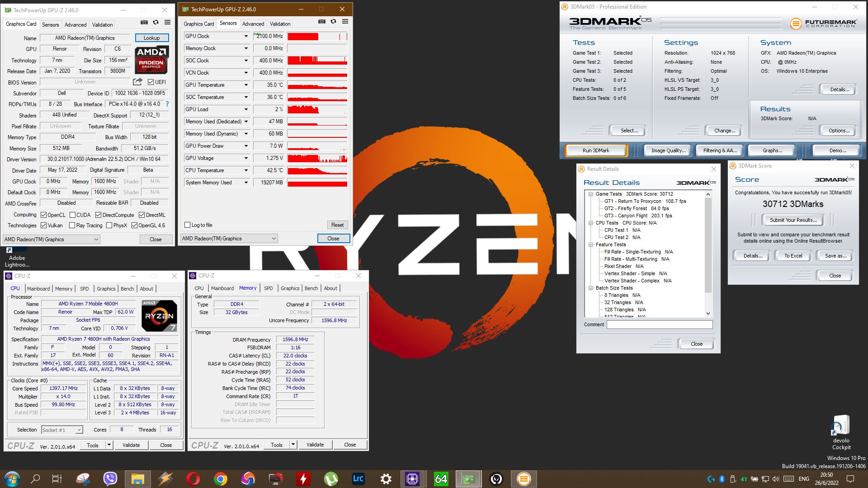Switch to Validation tab in GPU-Z Graphics Card window
868x488 pixels.
point(102,24)
